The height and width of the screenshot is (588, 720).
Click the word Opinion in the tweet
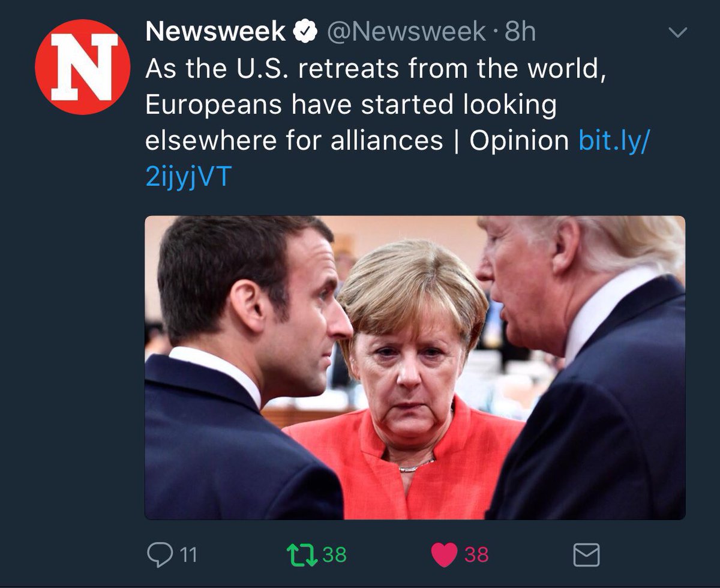pyautogui.click(x=518, y=142)
